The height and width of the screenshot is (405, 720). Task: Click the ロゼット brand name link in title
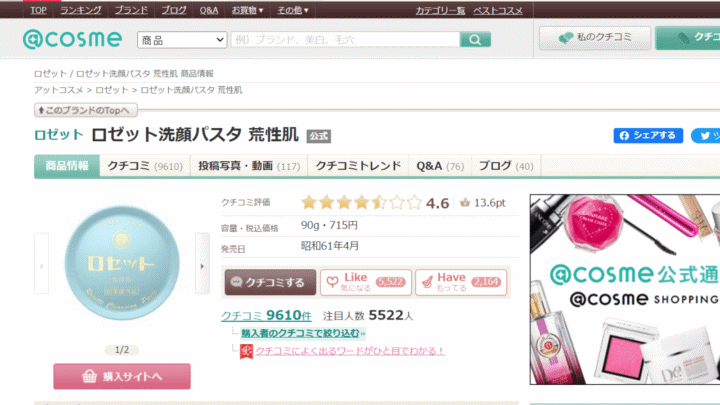tap(59, 135)
